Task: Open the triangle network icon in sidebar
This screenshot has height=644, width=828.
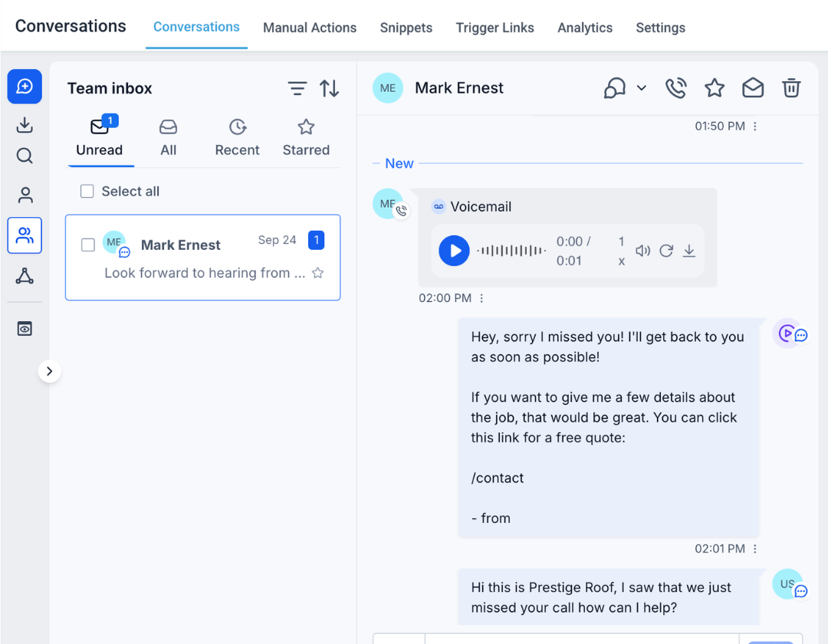Action: [x=25, y=276]
